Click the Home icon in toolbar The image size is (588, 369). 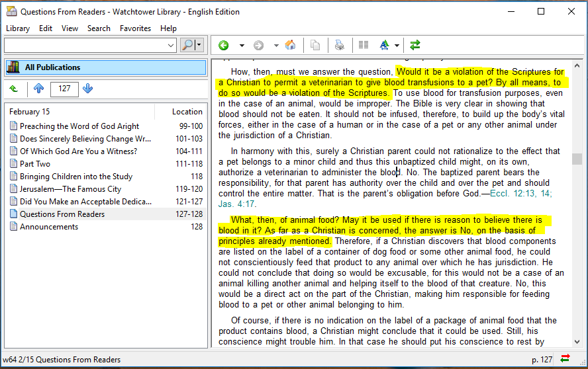coord(290,46)
